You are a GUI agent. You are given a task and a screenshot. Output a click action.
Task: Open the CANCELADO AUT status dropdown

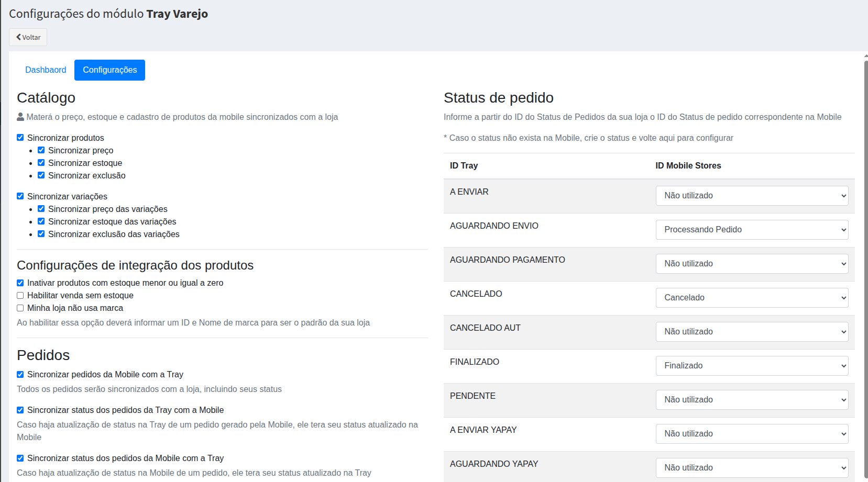[x=752, y=332]
